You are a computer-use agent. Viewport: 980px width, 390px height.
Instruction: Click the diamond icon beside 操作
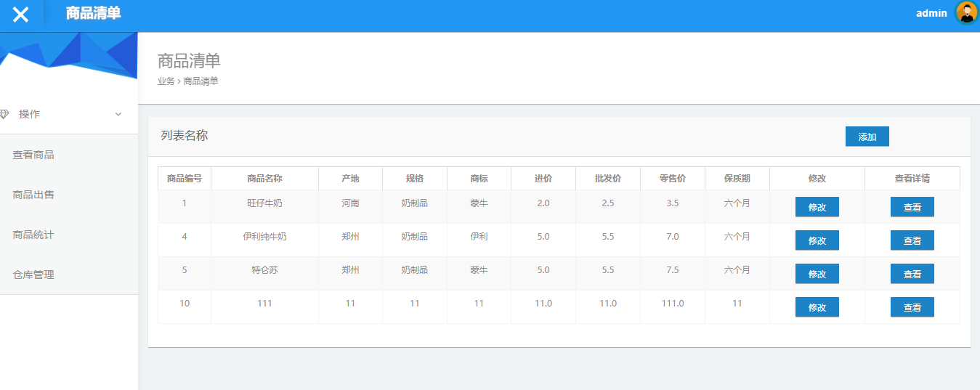tap(5, 114)
